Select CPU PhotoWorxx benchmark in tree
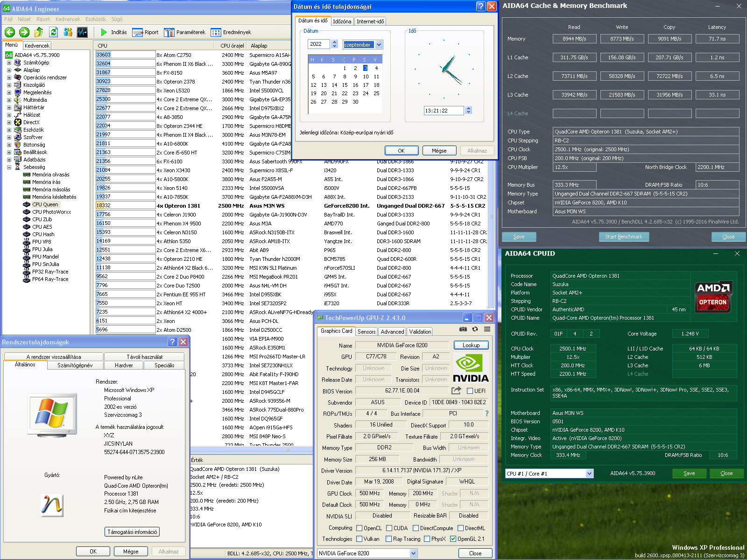Screen dimensions: 747x560 pyautogui.click(x=51, y=212)
